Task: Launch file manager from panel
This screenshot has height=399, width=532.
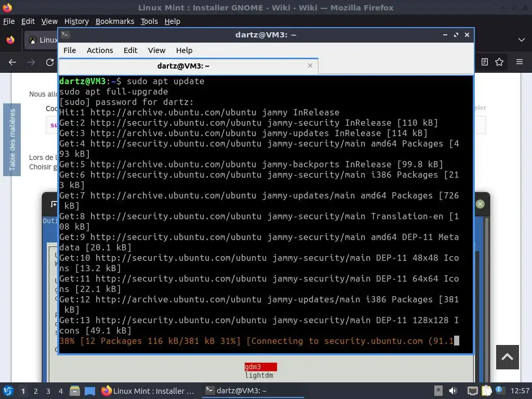Action: [x=75, y=391]
